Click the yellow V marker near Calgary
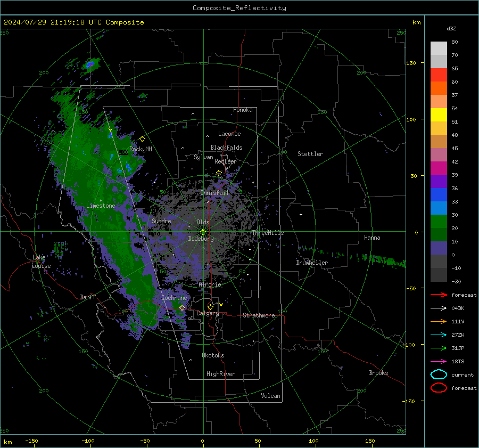Image resolution: width=479 pixels, height=448 pixels. pos(221,305)
